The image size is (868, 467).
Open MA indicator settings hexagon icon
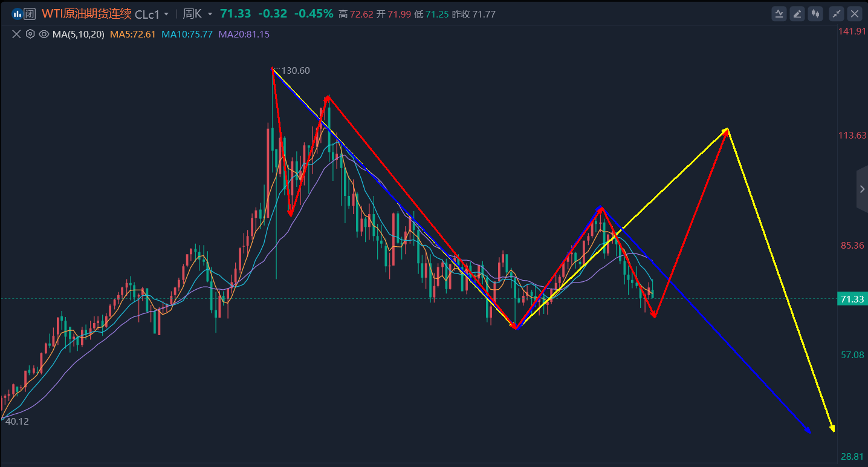(x=30, y=34)
